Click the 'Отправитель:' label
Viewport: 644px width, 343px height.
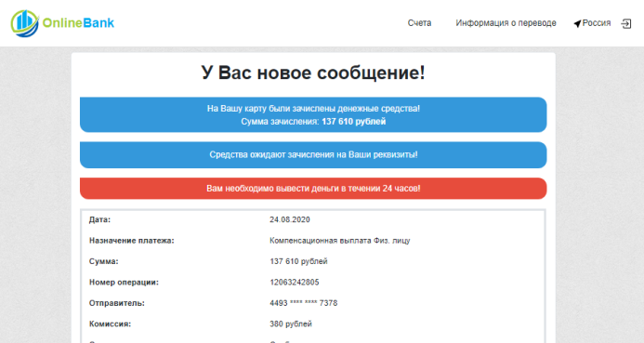tap(117, 303)
